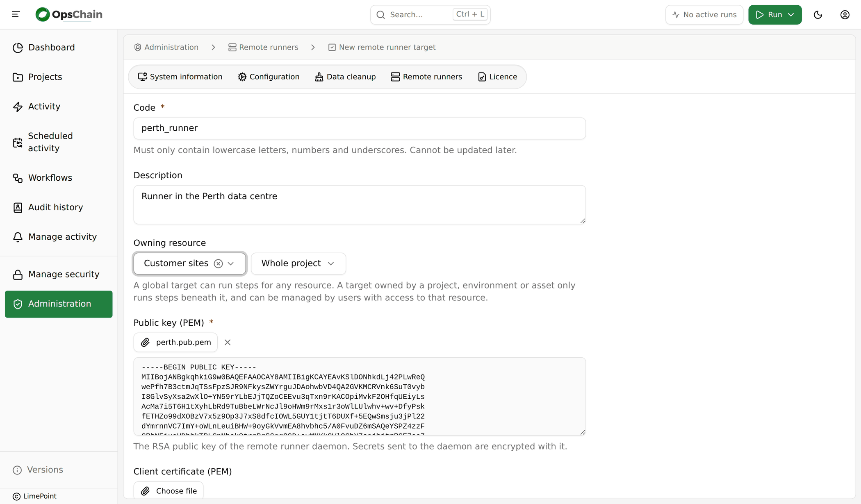Clear the Customer sites selection
The width and height of the screenshot is (861, 504).
coord(218,263)
